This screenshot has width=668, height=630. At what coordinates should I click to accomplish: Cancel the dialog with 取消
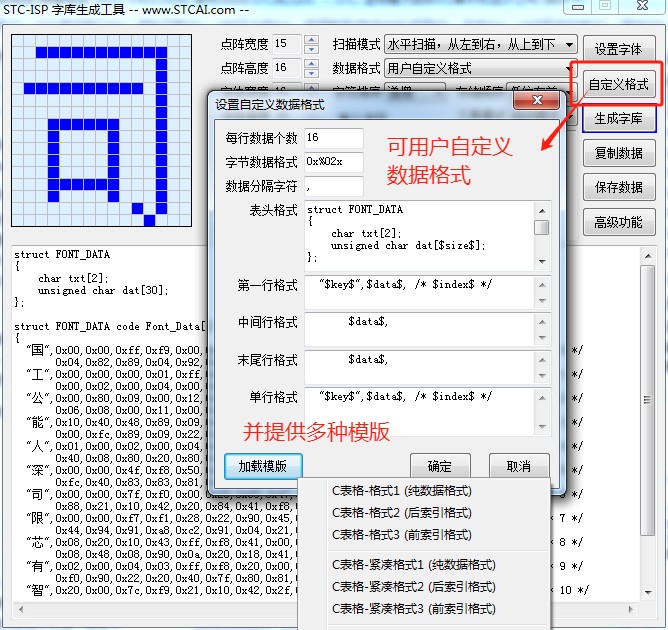(x=518, y=466)
